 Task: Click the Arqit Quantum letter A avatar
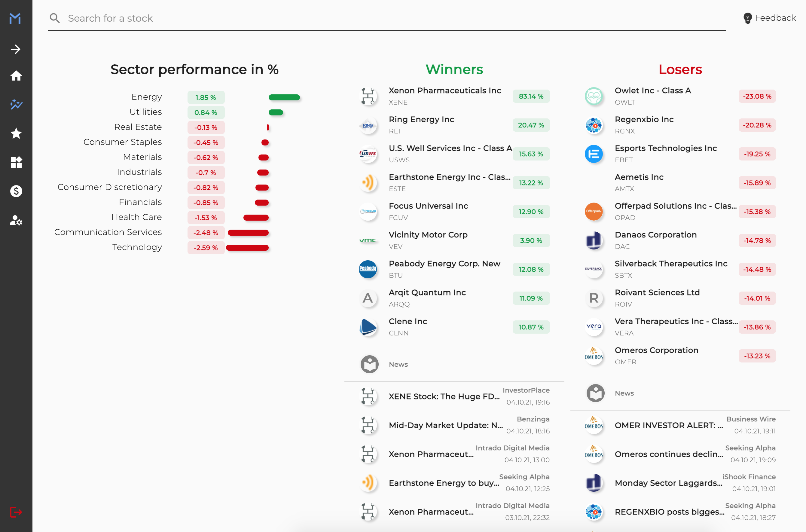click(x=368, y=298)
